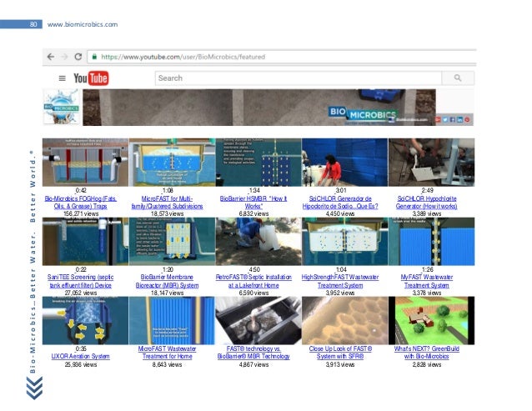
Task: Open LIXOR Aeration System link
Action: [x=80, y=357]
